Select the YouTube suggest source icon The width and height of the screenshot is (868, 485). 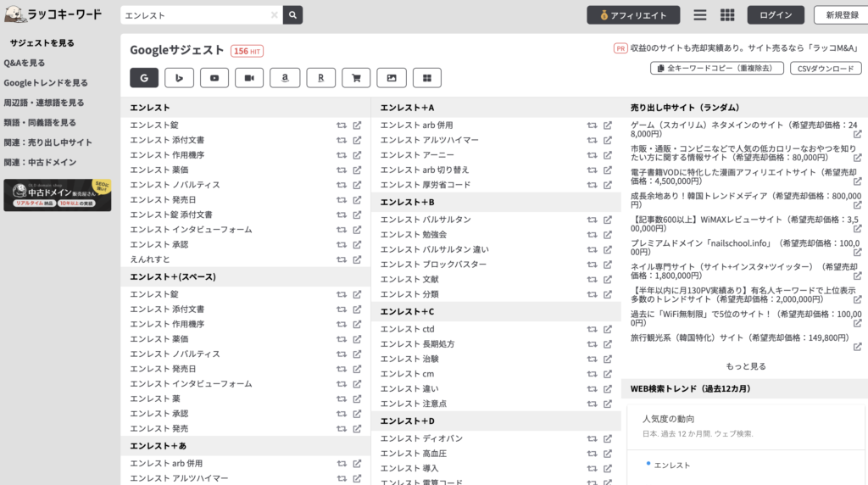tap(214, 78)
